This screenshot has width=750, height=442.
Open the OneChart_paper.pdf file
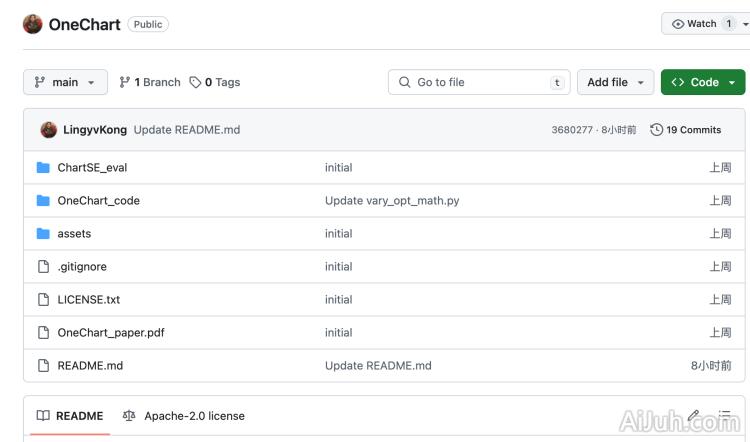(111, 333)
